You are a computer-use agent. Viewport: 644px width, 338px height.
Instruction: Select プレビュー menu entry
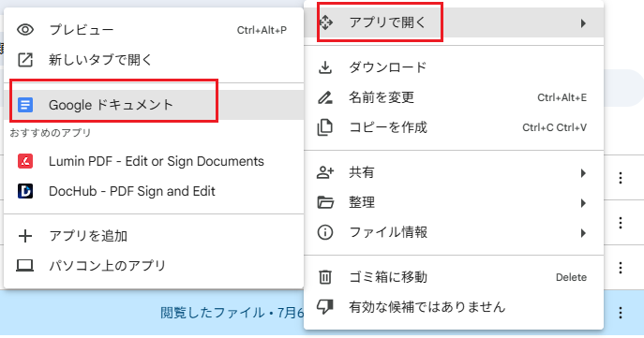tap(154, 30)
